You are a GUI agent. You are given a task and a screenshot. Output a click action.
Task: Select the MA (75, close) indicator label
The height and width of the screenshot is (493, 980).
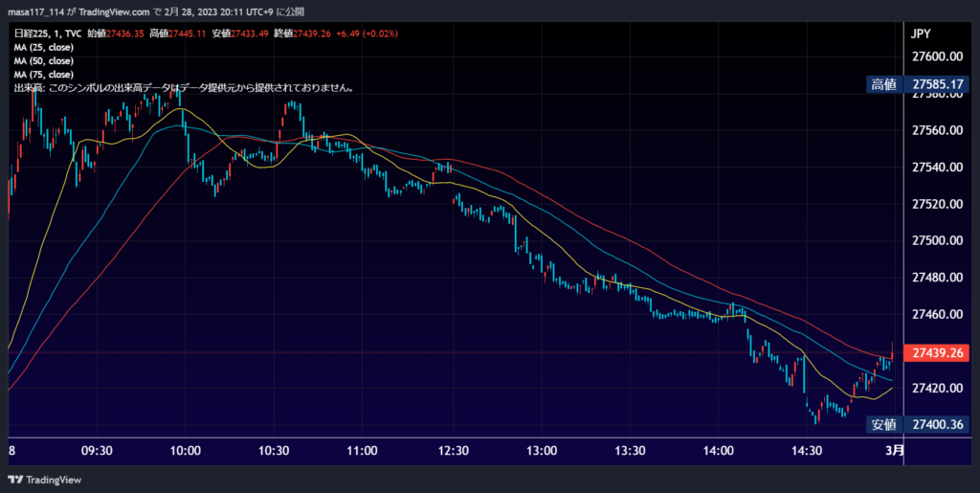click(x=43, y=75)
